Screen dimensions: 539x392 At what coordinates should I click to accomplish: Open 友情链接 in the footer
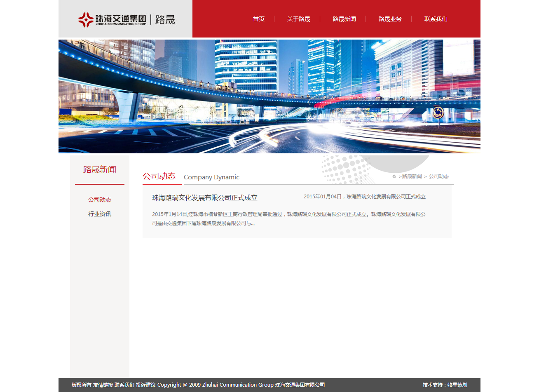[x=103, y=385]
